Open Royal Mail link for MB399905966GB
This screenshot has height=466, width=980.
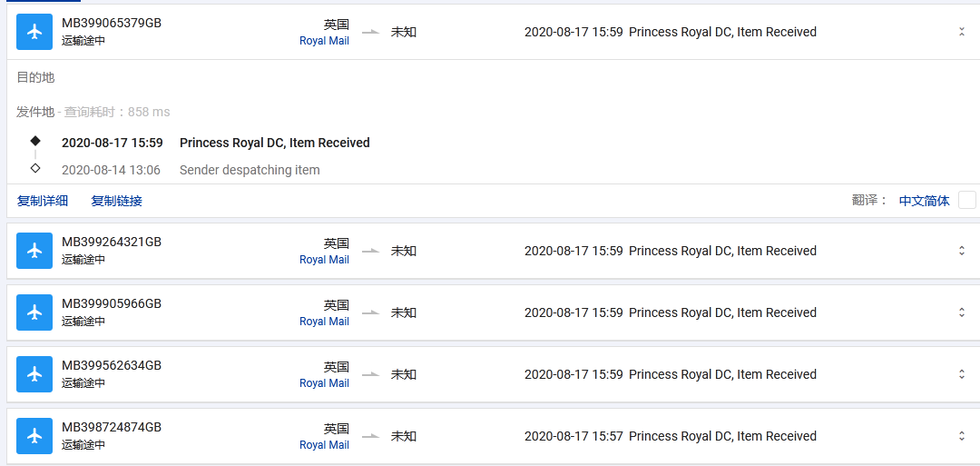[x=324, y=322]
